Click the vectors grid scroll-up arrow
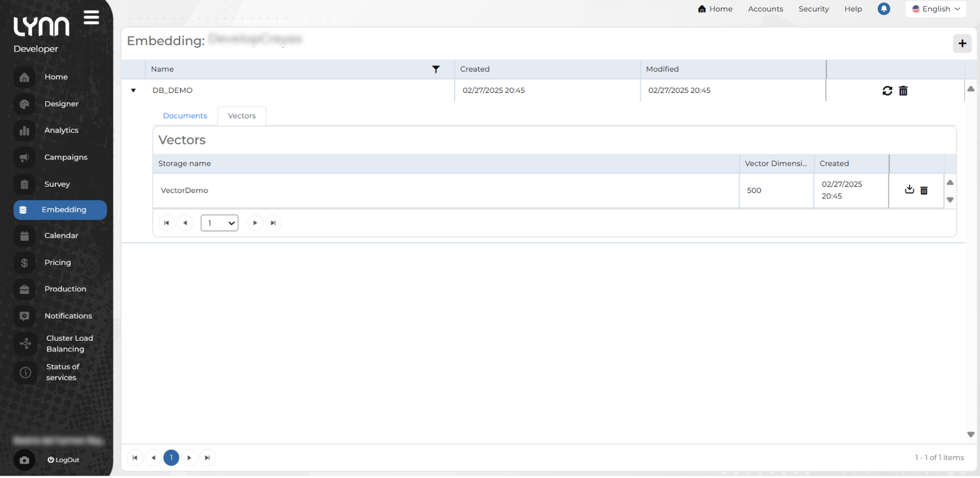This screenshot has width=980, height=478. [x=951, y=183]
